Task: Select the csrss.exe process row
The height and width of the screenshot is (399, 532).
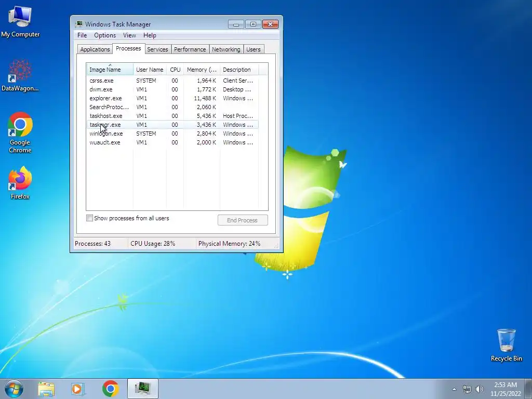Action: point(172,81)
